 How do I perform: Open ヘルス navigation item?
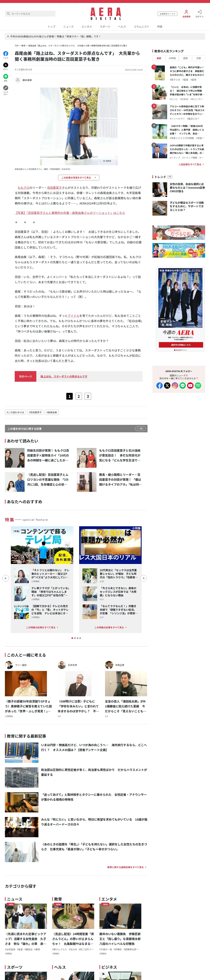(x=122, y=27)
